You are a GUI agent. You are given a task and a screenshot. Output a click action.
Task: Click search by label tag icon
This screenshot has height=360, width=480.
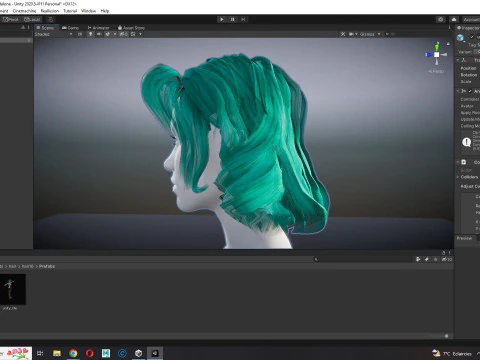point(427,259)
